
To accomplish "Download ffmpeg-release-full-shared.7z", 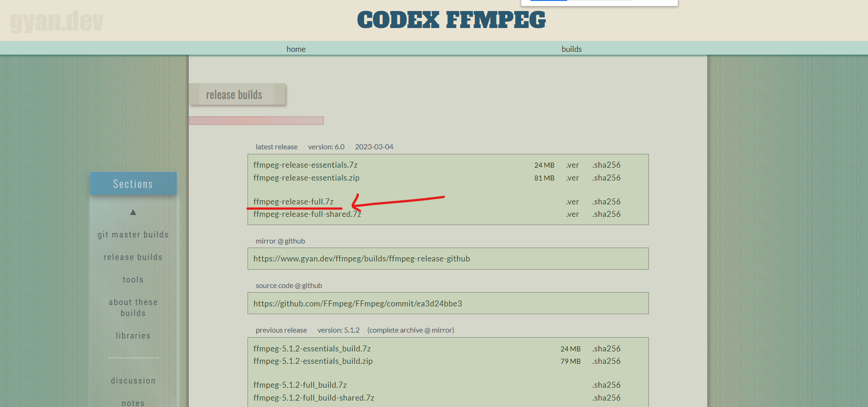I will (x=307, y=214).
